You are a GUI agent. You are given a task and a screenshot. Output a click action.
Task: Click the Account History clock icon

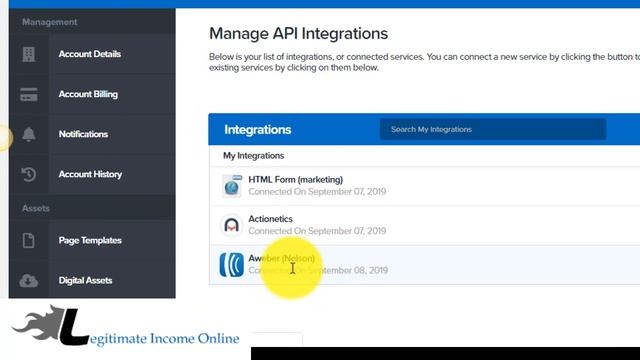coord(29,174)
